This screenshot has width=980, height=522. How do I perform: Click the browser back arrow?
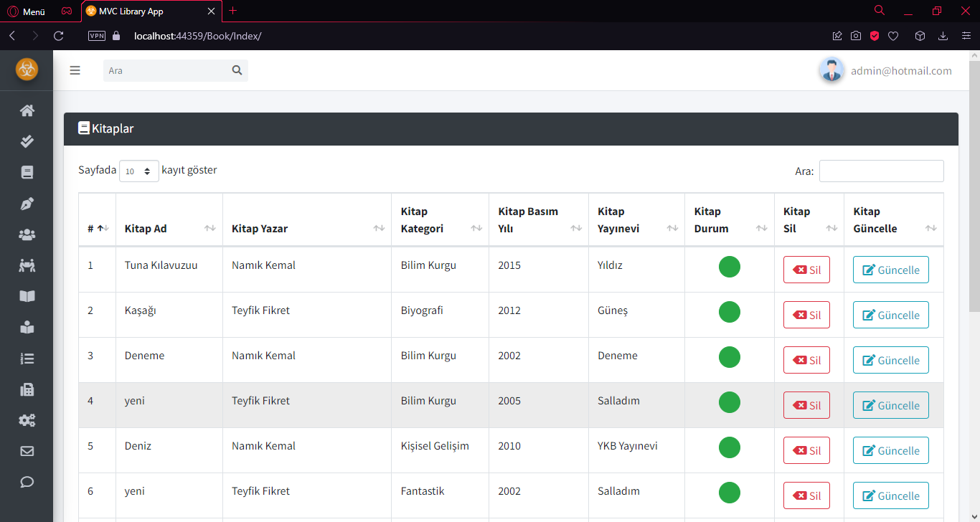pos(12,36)
